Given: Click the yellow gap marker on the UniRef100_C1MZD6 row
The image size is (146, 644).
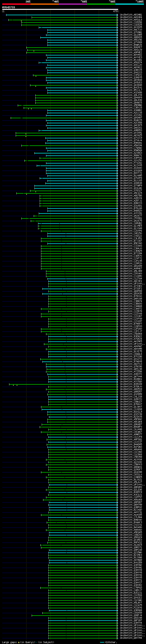Looking at the screenshot, I should [x=21, y=21].
